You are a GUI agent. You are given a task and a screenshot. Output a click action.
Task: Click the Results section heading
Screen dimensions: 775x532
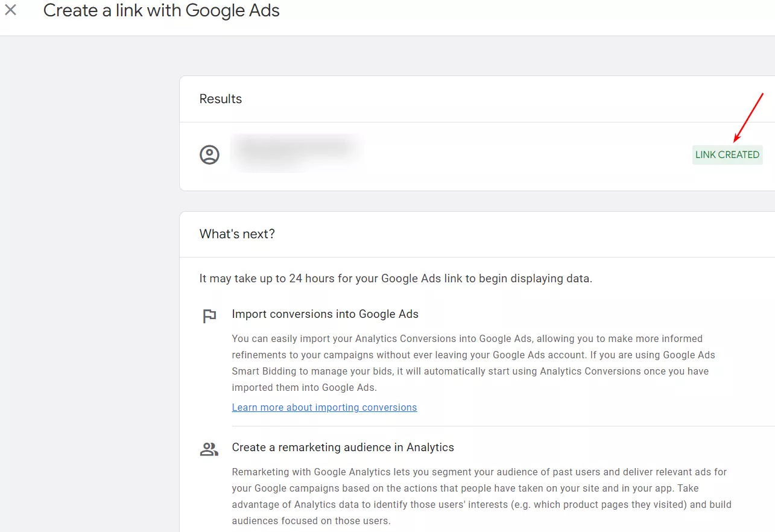[220, 99]
